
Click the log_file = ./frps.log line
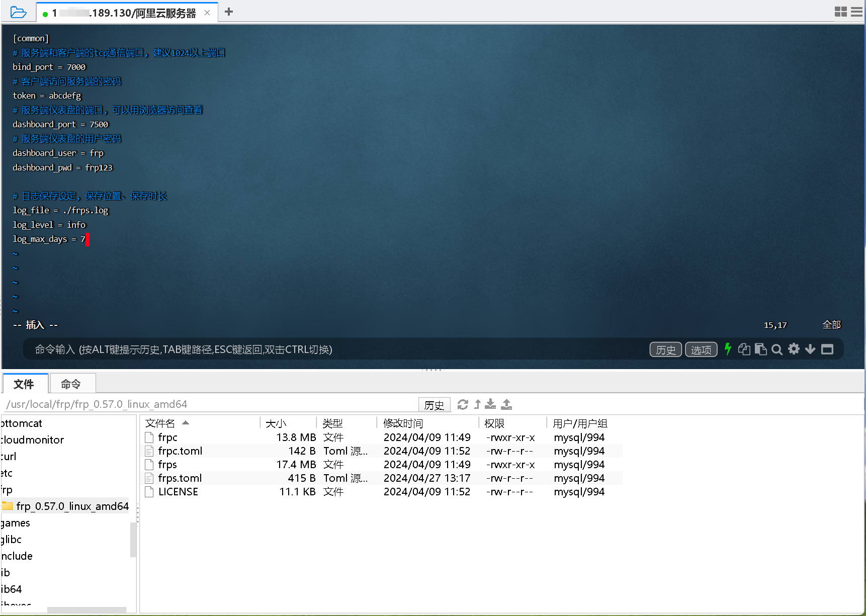pyautogui.click(x=60, y=210)
